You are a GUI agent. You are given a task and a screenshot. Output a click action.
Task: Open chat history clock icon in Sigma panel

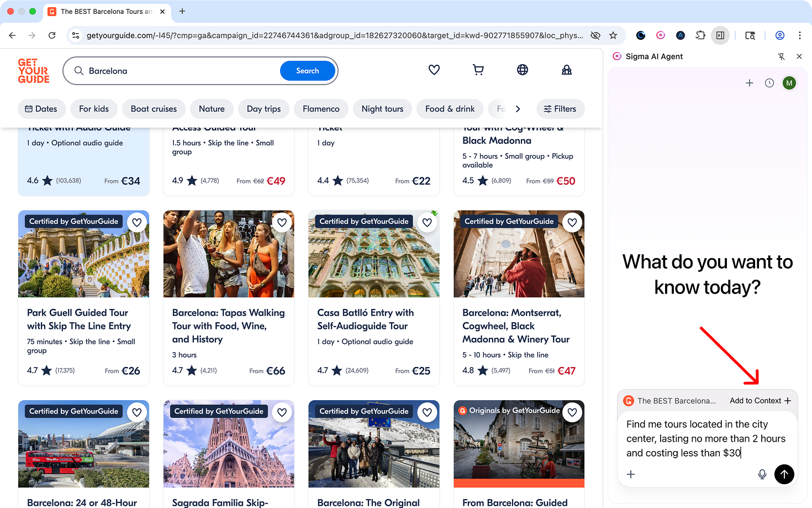769,83
